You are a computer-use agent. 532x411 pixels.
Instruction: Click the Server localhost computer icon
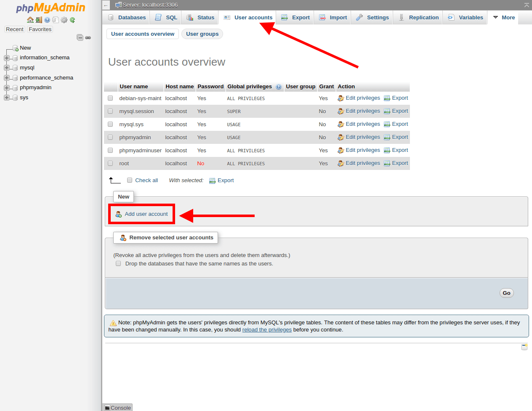119,5
